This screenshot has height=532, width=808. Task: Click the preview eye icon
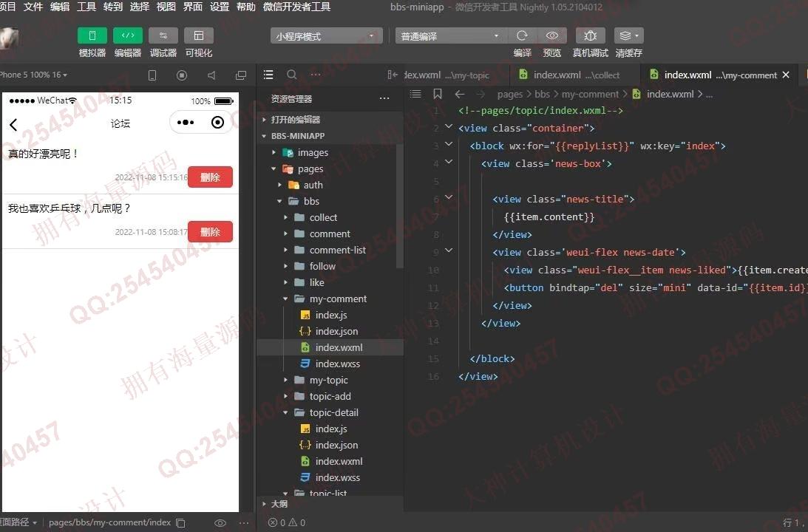[x=552, y=35]
